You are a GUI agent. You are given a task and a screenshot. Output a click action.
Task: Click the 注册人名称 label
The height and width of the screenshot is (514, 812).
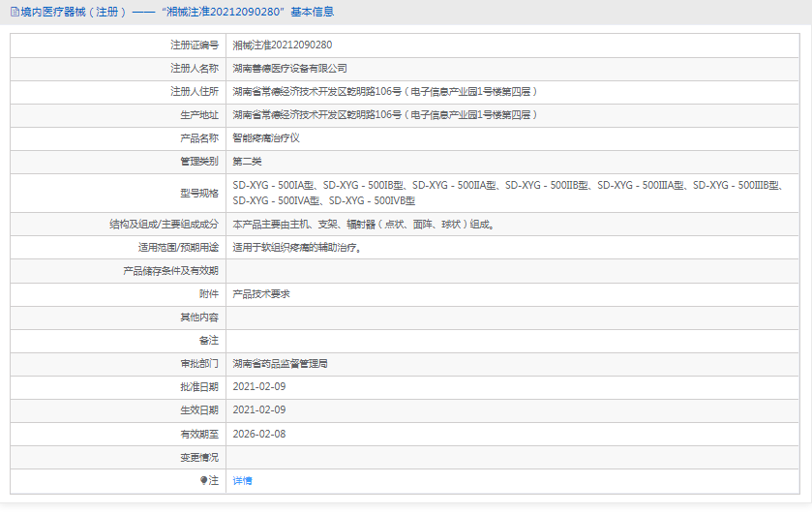click(x=195, y=69)
